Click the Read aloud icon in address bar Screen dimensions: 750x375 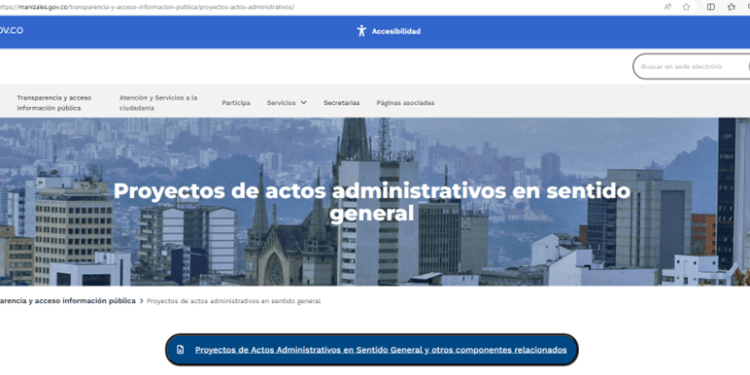tap(668, 7)
